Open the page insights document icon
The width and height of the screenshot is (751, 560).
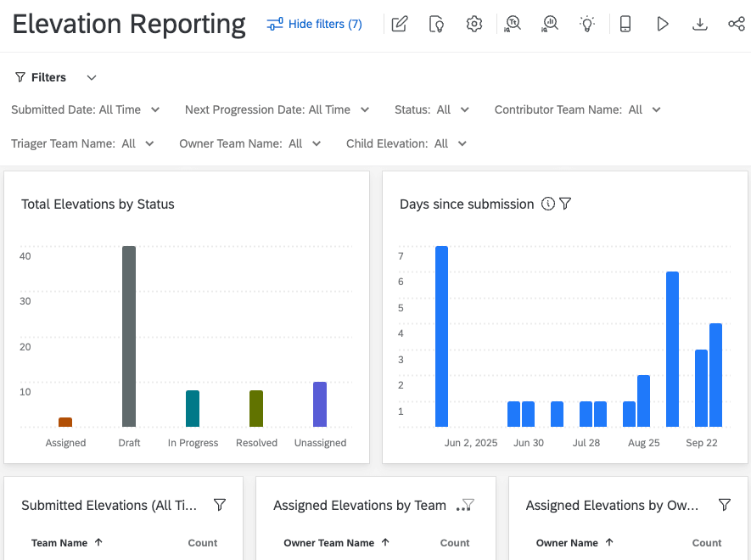point(436,24)
